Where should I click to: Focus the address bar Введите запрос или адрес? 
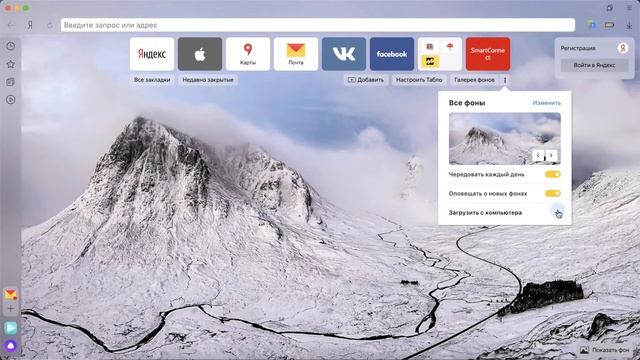[x=318, y=25]
